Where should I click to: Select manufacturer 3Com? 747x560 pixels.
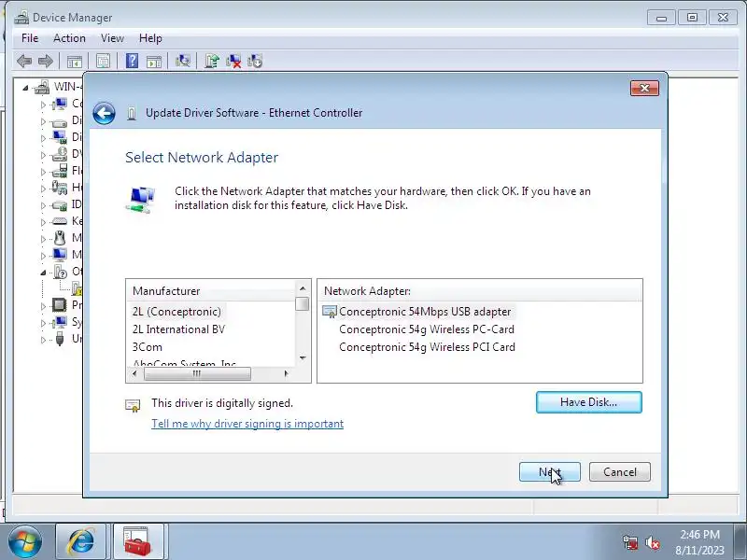(x=148, y=346)
